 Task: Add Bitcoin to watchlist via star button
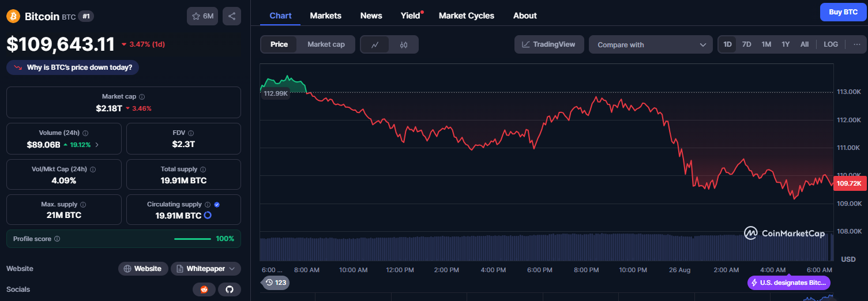click(x=202, y=16)
